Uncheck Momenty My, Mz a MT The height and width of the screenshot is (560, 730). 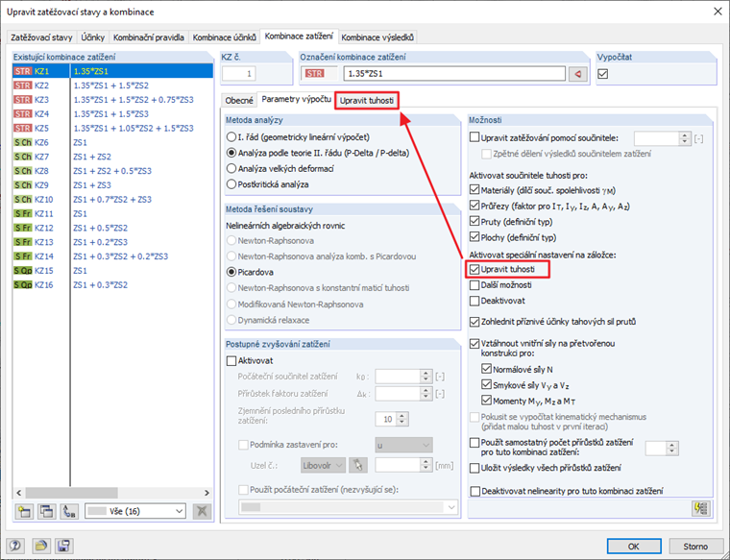[487, 401]
